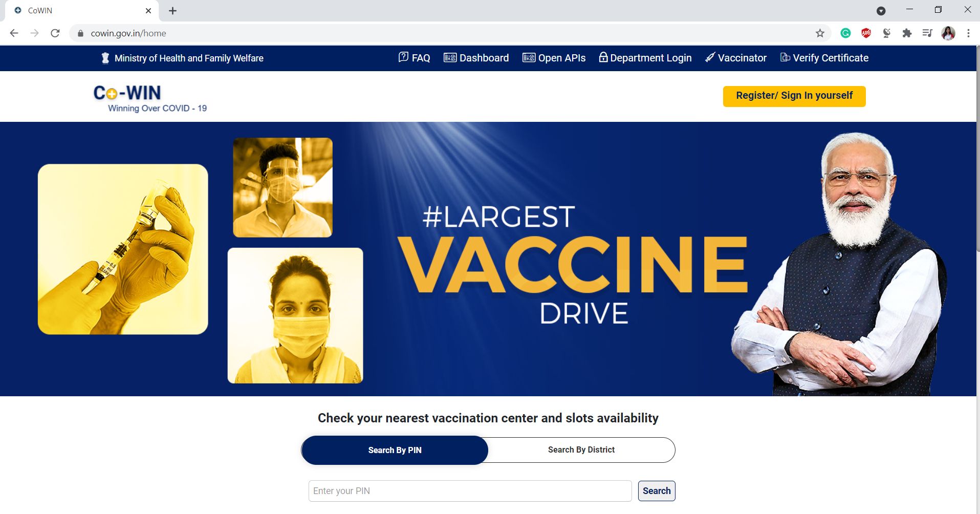Focus the Enter your PIN field
The height and width of the screenshot is (514, 980).
click(470, 491)
